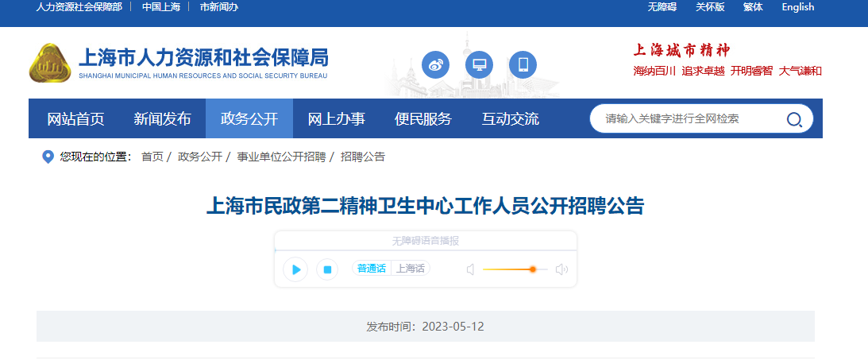Open 政务公开 menu item
868x360 pixels.
(249, 118)
